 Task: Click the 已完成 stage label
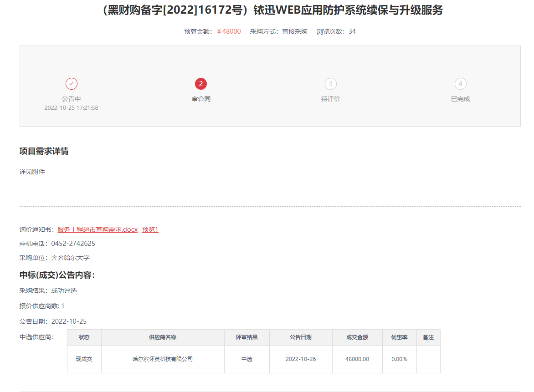460,98
